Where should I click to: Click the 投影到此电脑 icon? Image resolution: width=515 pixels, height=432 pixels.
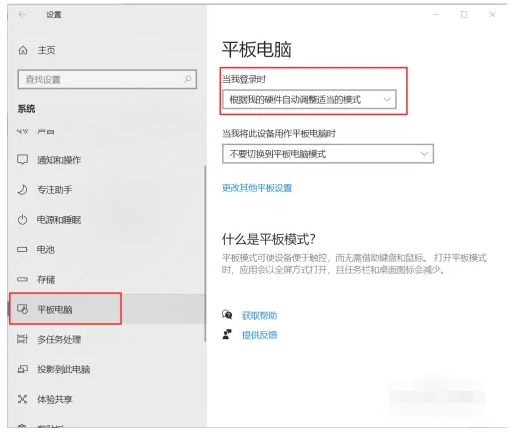click(22, 369)
